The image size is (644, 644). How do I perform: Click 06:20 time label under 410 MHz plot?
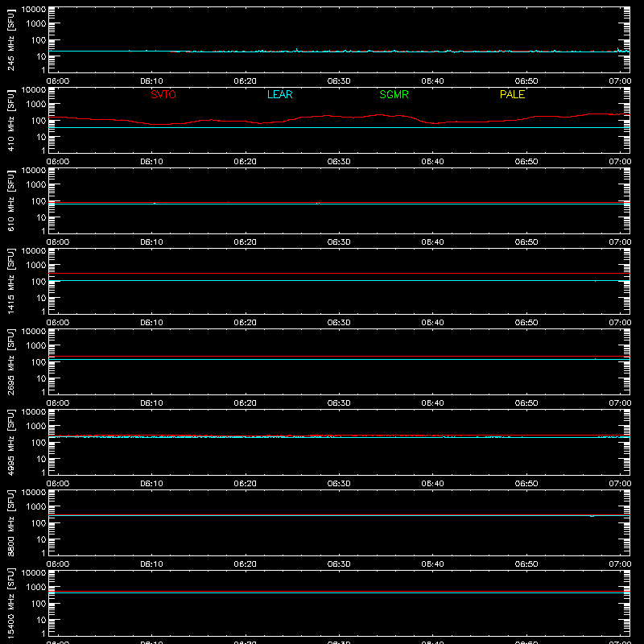pyautogui.click(x=246, y=162)
